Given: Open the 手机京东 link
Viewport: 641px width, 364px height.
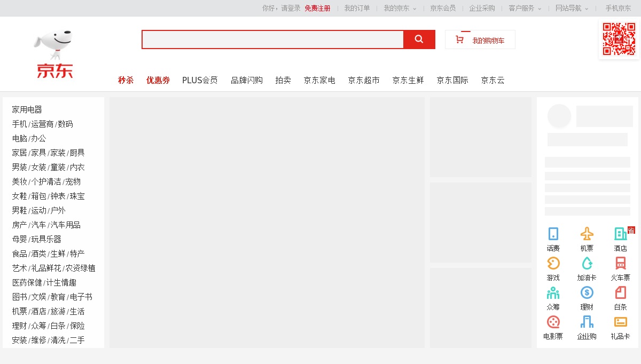Looking at the screenshot, I should pos(618,8).
